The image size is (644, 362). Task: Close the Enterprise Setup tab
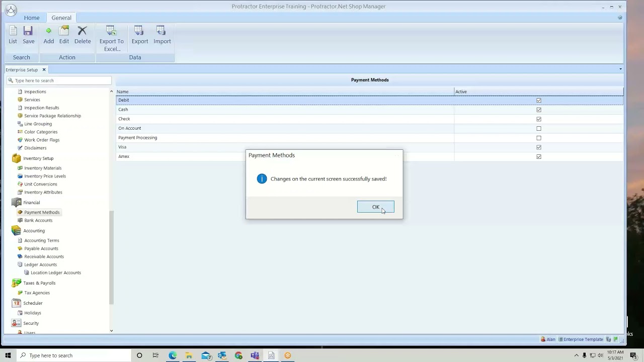click(x=44, y=70)
